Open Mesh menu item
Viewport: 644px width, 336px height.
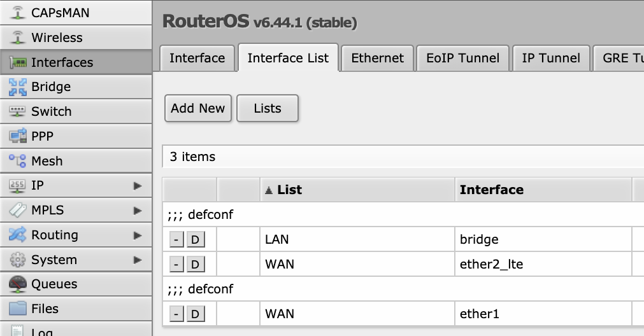[x=76, y=161]
